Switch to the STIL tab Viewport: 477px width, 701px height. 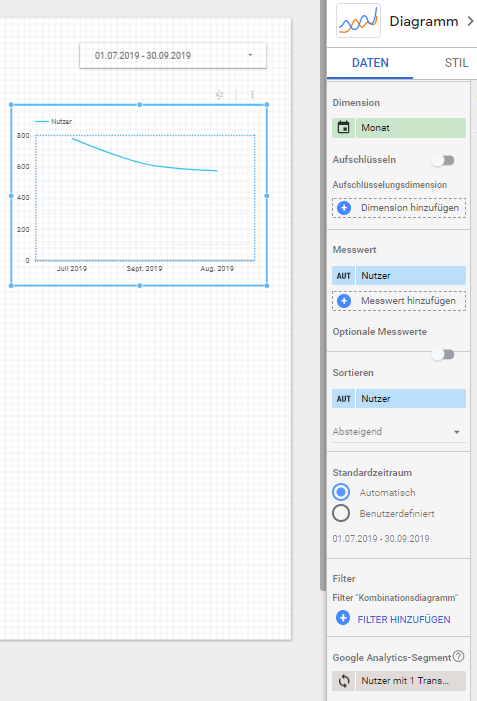tap(456, 63)
